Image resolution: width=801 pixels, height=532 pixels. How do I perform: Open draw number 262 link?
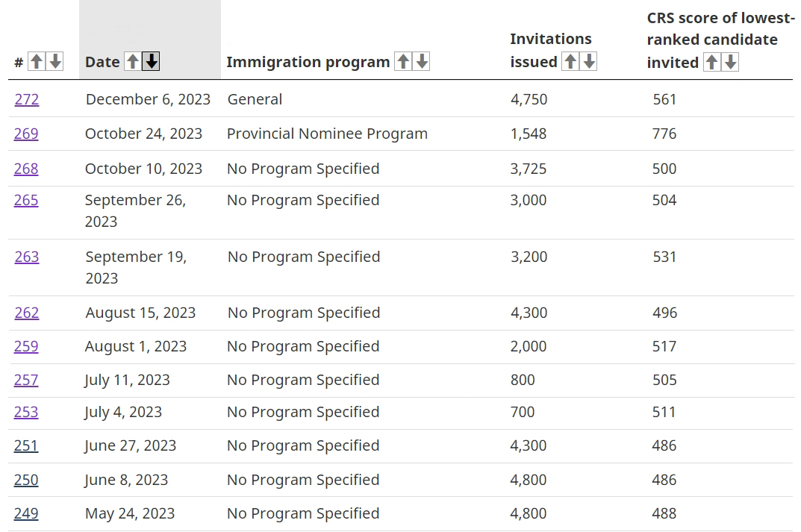(27, 313)
